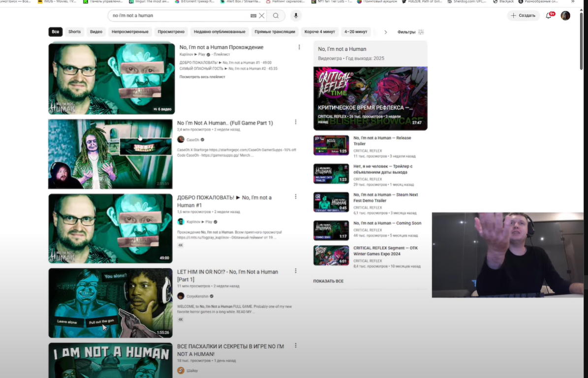Open the CoryxKenshin video thumbnail
Viewport: 588px width, 378px height.
(x=110, y=303)
